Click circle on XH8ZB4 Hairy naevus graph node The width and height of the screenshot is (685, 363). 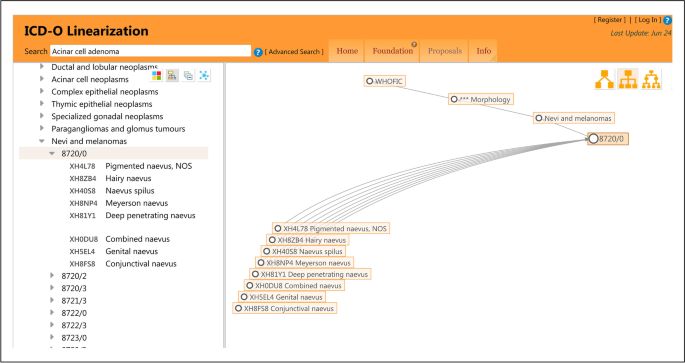click(x=272, y=240)
